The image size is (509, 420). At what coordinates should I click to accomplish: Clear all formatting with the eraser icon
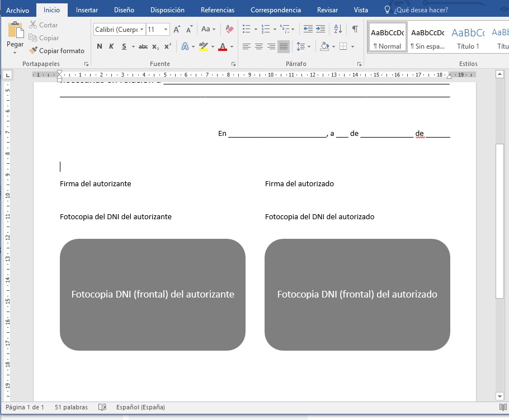pyautogui.click(x=229, y=29)
